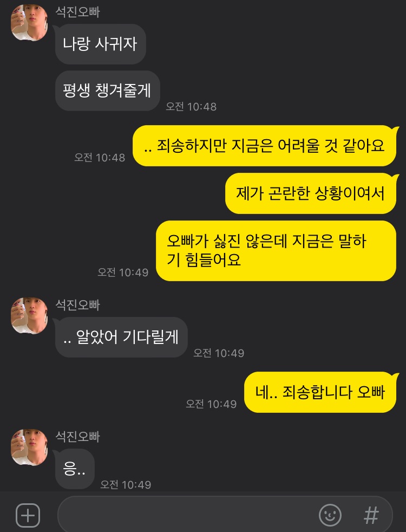
Task: Select the '응..' message bubble
Action: 75,469
